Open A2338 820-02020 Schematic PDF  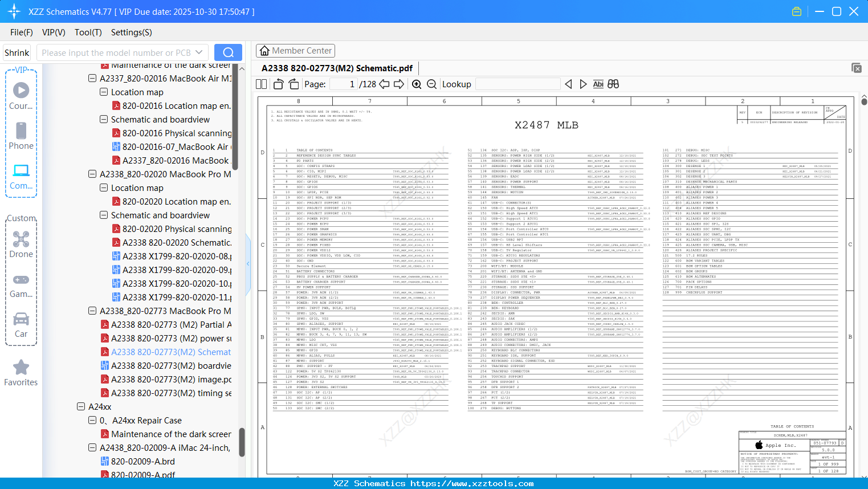[x=172, y=242]
